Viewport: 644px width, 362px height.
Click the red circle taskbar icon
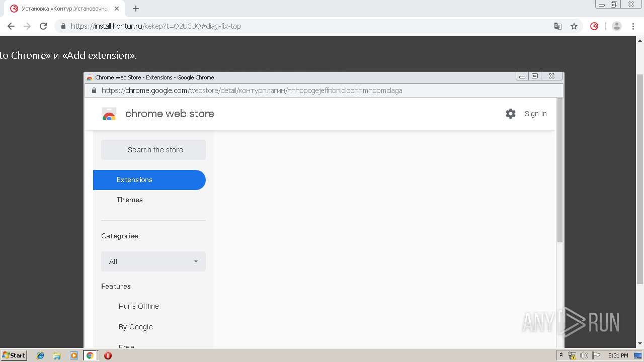click(108, 355)
